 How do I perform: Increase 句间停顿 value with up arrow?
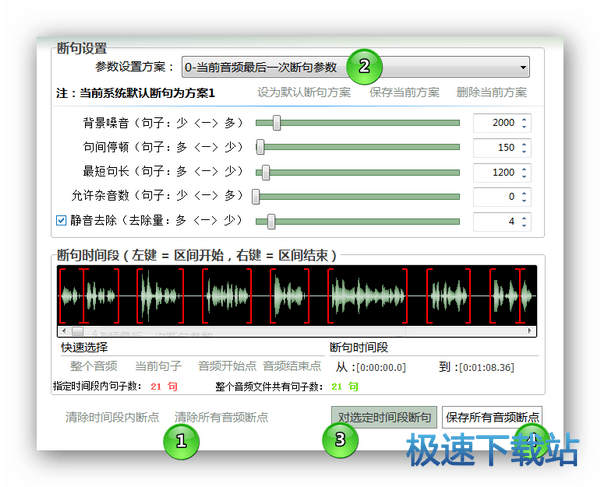point(524,143)
